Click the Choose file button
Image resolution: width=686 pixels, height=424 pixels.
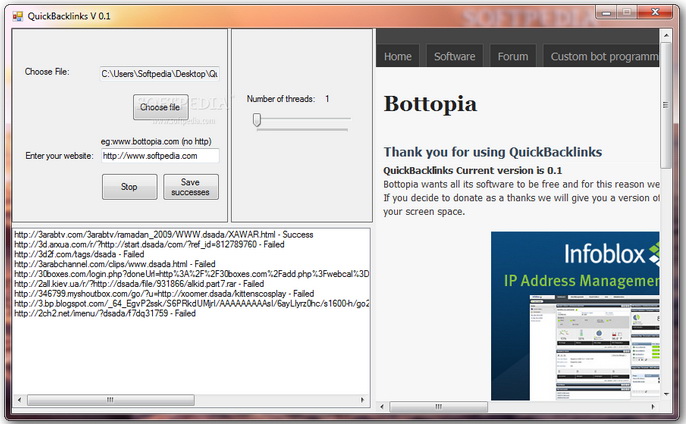161,107
